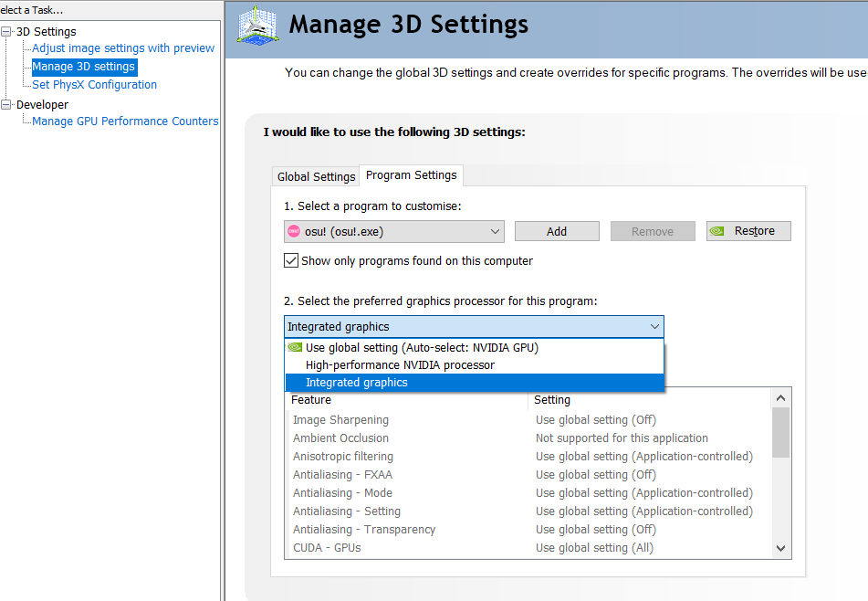Click the Feature column header
This screenshot has height=601, width=868.
[406, 400]
